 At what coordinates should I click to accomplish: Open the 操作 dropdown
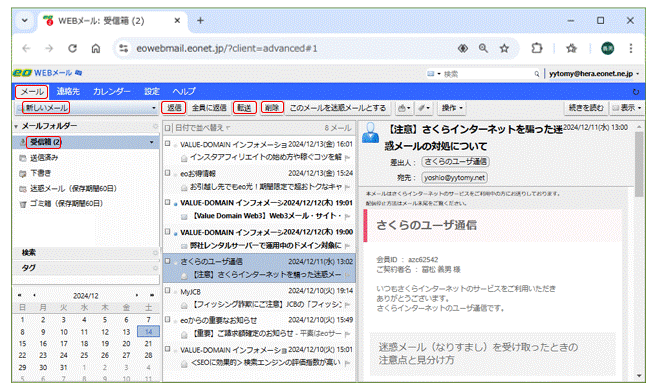click(x=452, y=108)
